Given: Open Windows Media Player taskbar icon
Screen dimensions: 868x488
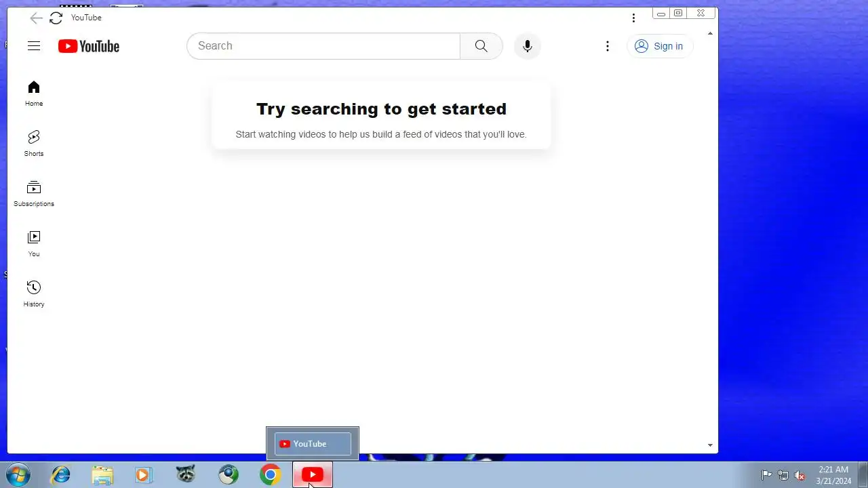Looking at the screenshot, I should [144, 475].
